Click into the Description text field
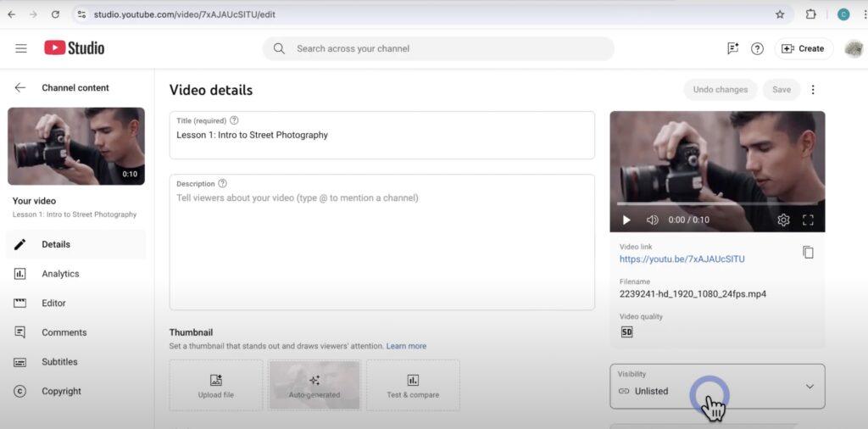The height and width of the screenshot is (429, 868). point(381,246)
